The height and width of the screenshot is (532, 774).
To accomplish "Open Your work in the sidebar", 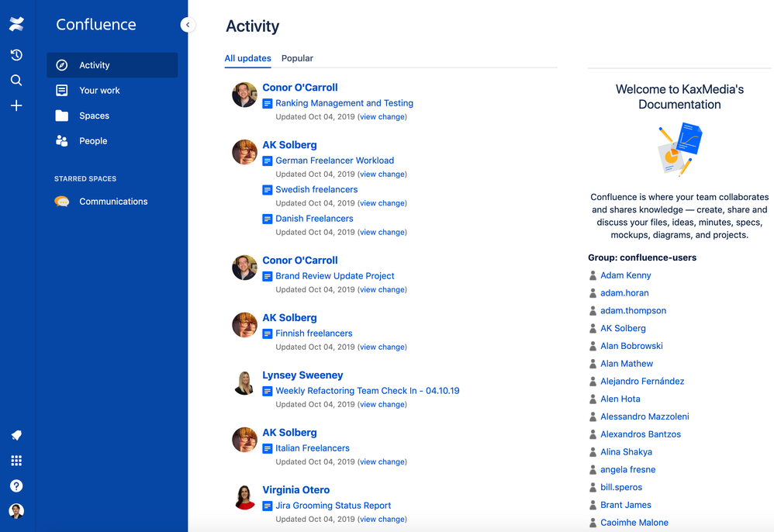I will tap(112, 90).
